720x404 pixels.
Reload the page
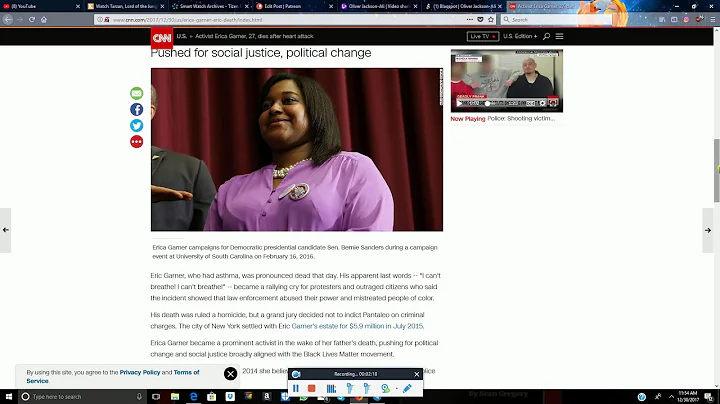[x=32, y=19]
